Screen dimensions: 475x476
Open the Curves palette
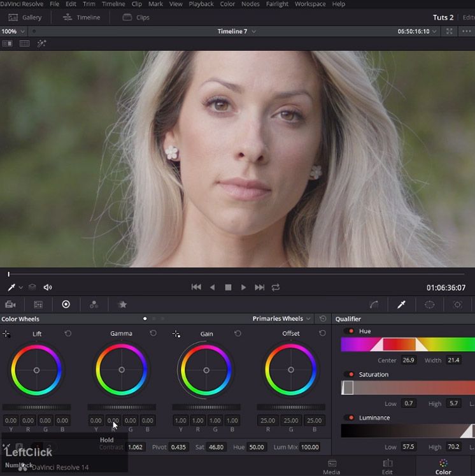click(374, 305)
